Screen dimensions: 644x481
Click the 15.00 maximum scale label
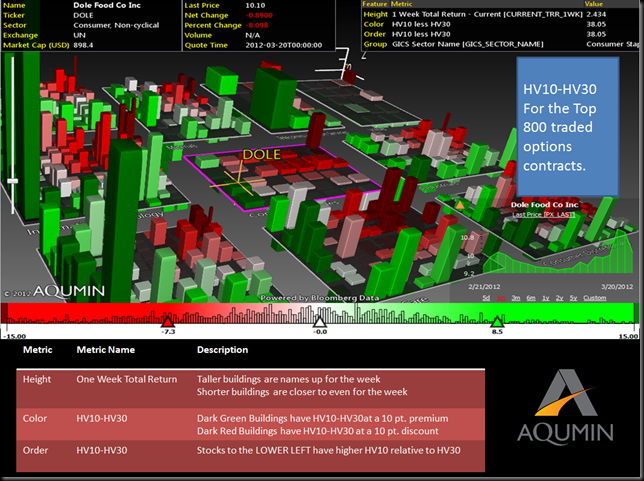pyautogui.click(x=628, y=336)
